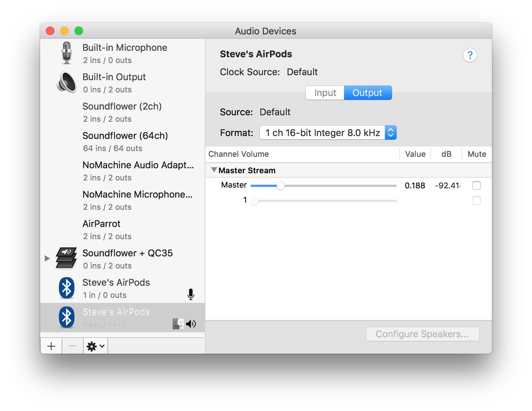Add a new device with plus button
This screenshot has height=411, width=532.
[x=51, y=346]
